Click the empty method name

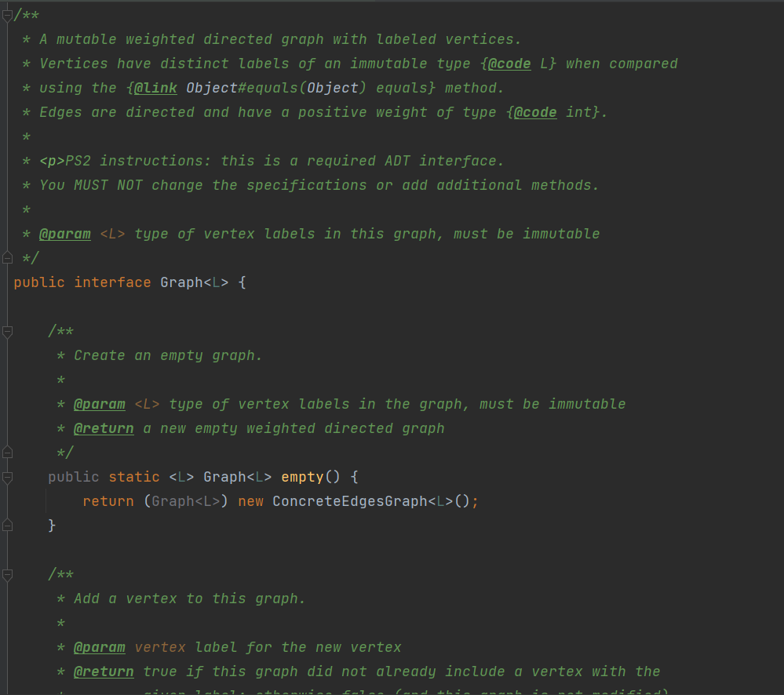302,477
